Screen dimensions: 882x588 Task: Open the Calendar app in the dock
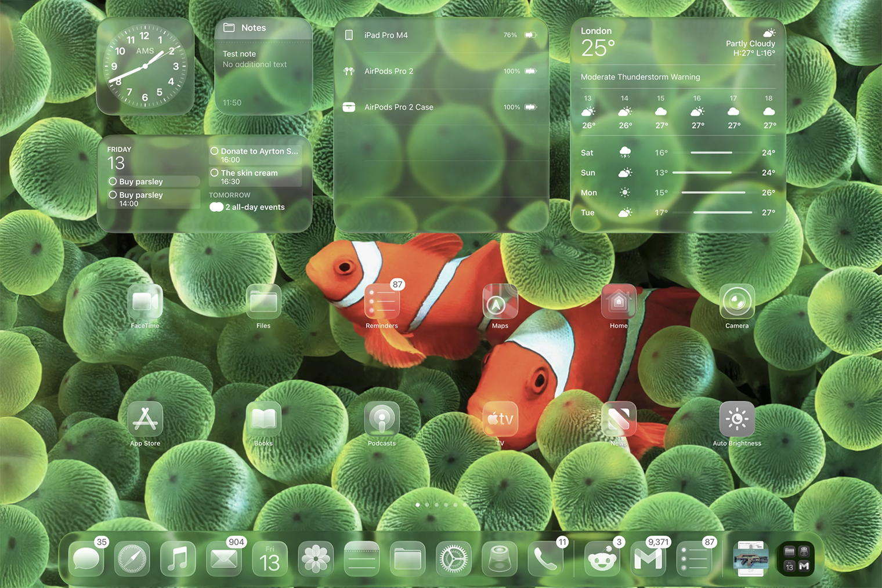point(270,559)
